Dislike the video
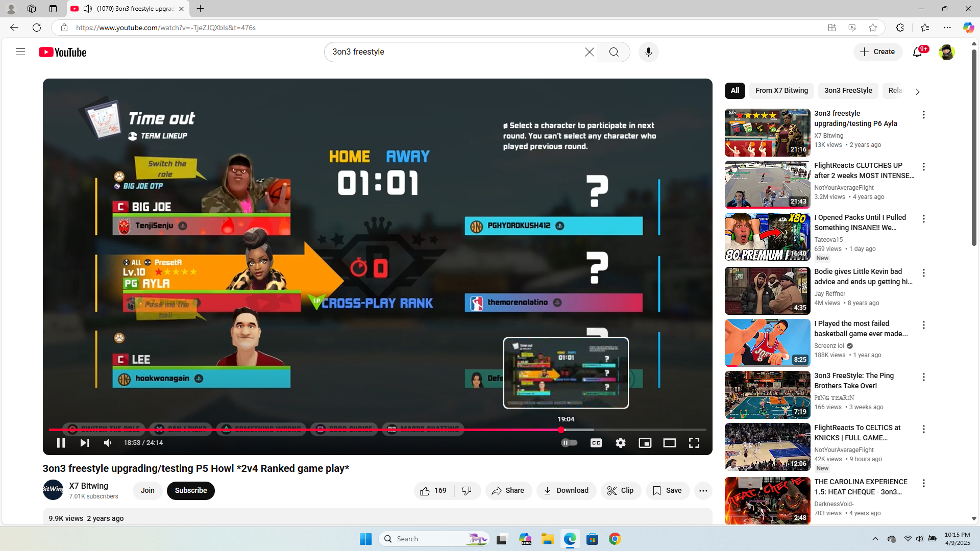This screenshot has height=551, width=980. pos(467,491)
